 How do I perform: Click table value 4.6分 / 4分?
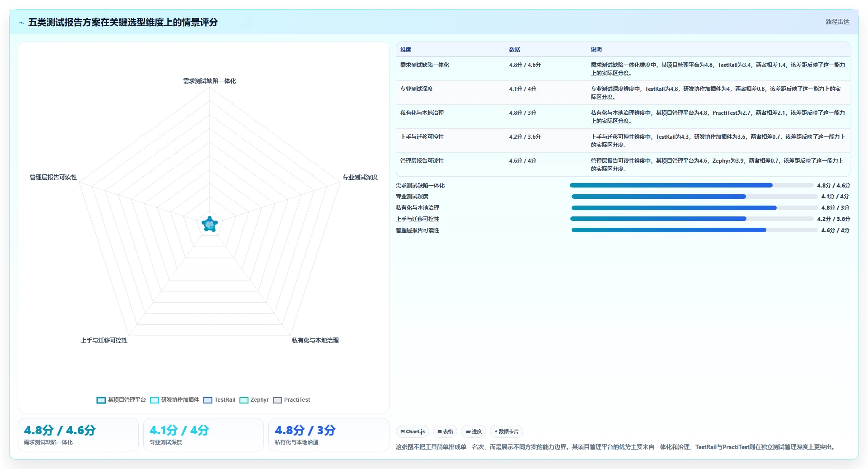pyautogui.click(x=523, y=161)
